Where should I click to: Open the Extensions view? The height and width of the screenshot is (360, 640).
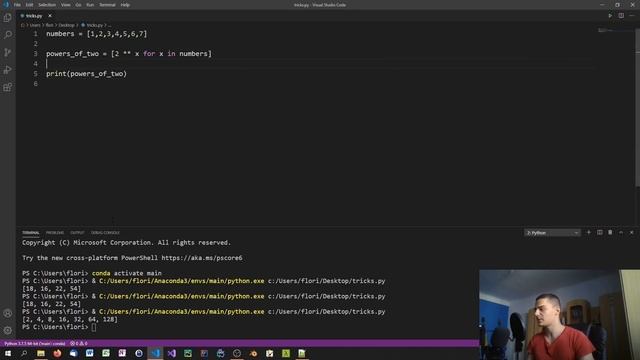click(7, 87)
